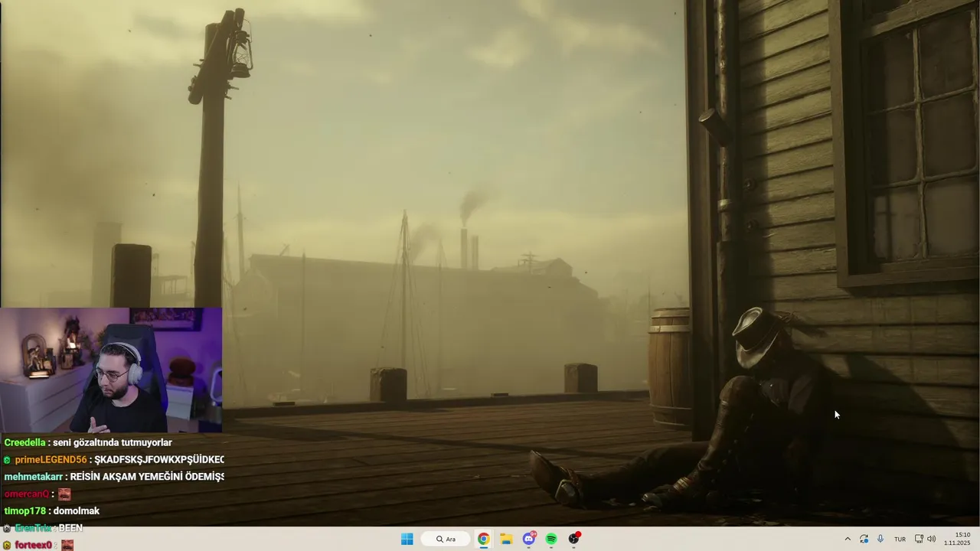Click chat username omercanQ
Screen dimensions: 980x551
(27, 494)
